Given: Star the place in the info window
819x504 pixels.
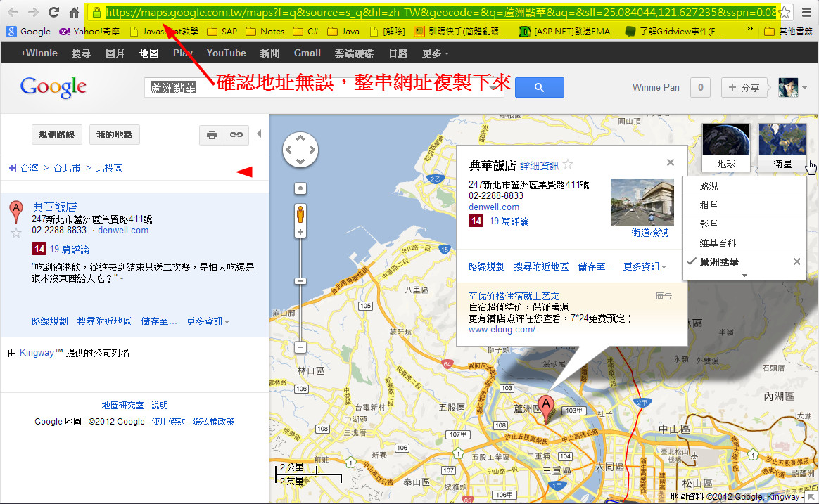Looking at the screenshot, I should coord(568,165).
